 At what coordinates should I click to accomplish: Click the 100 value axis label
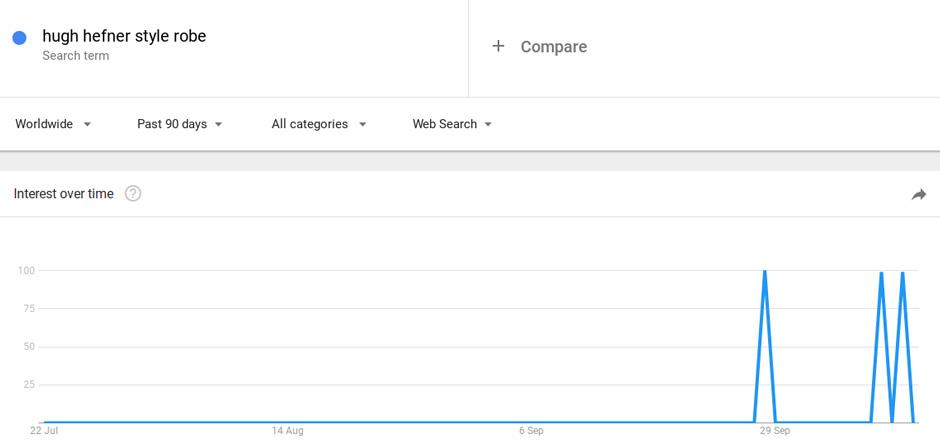28,270
